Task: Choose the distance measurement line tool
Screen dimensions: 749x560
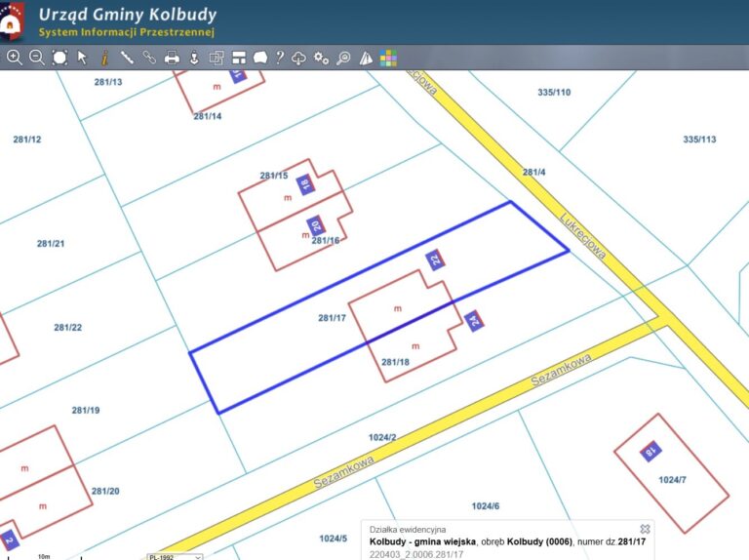Action: click(x=127, y=58)
